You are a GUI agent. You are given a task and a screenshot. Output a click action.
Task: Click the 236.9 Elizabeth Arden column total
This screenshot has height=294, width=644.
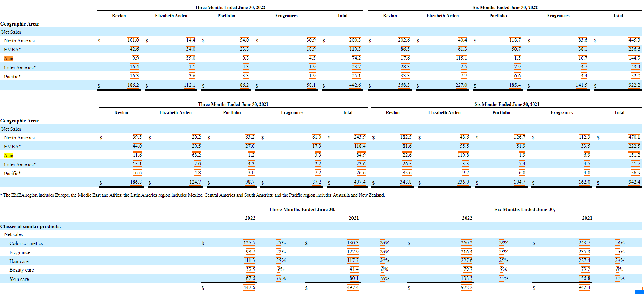pyautogui.click(x=463, y=182)
